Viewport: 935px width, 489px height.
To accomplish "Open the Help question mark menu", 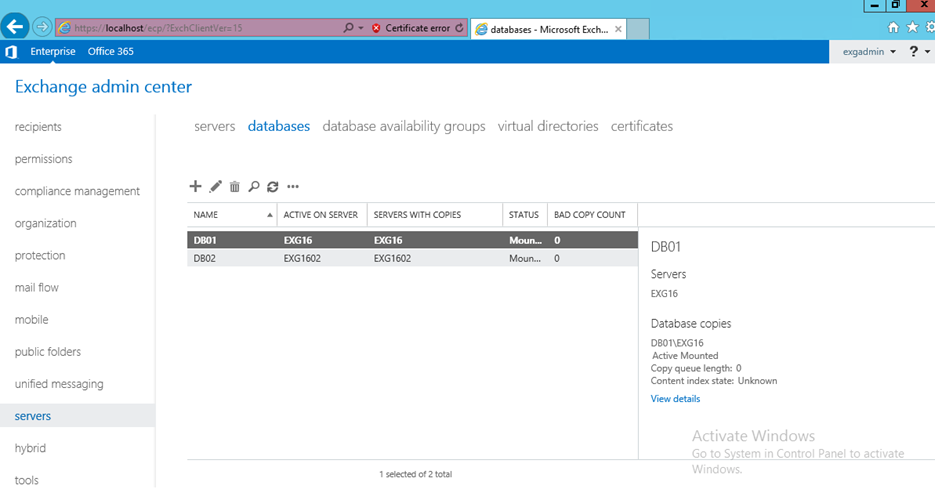I will (919, 52).
